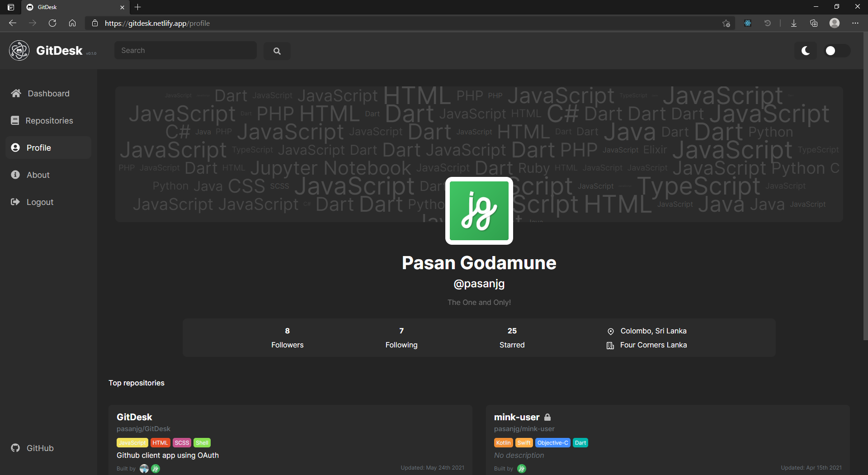Click the HTML tag on GitDesk

click(x=160, y=443)
